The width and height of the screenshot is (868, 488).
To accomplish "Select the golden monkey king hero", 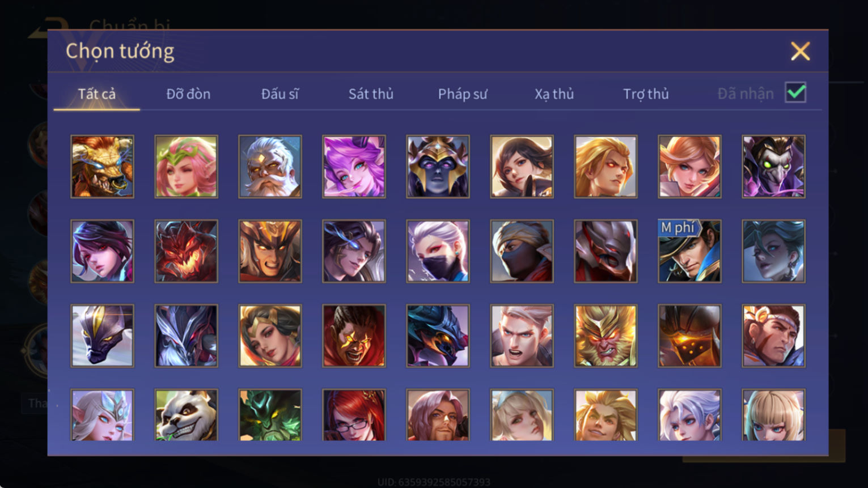I will click(606, 336).
